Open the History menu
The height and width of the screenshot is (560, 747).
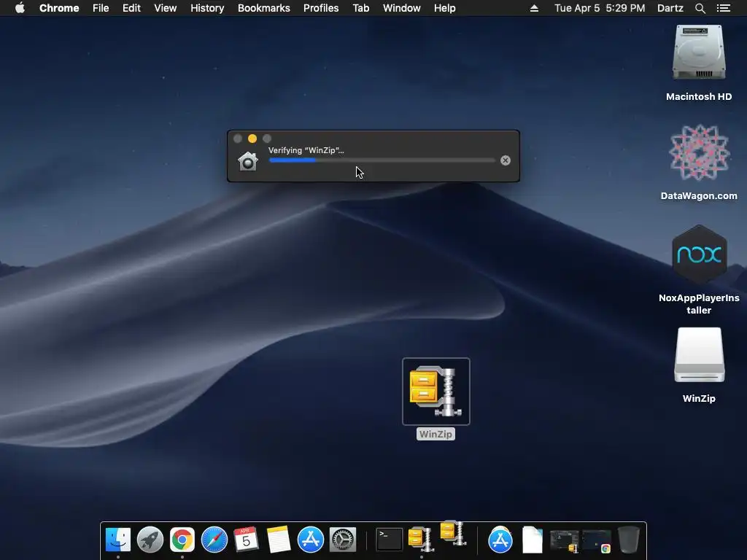coord(207,8)
